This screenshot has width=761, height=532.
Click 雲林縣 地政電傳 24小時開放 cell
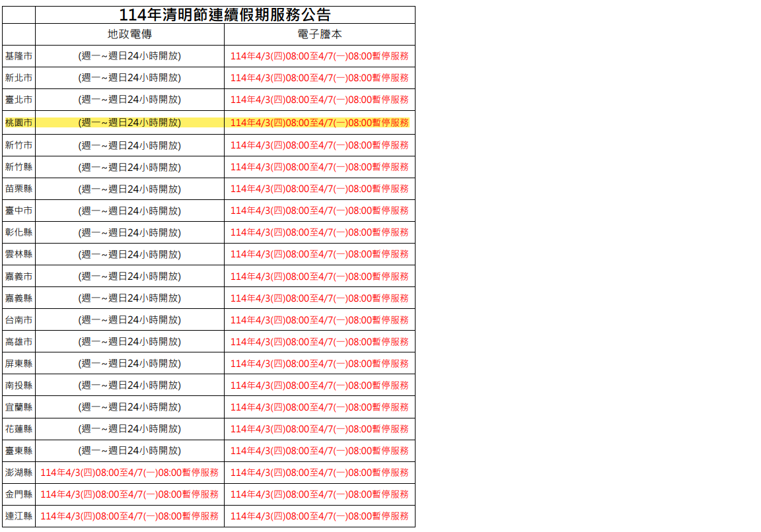point(129,255)
